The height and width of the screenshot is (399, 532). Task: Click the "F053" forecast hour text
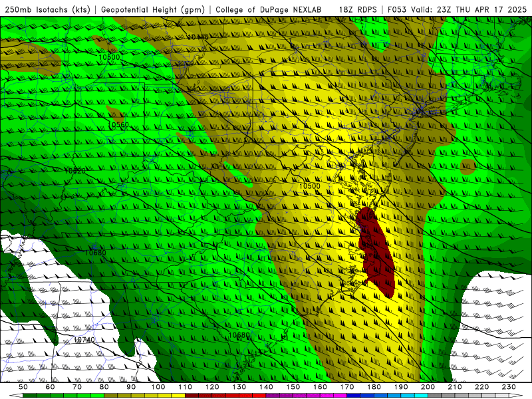[x=397, y=9]
